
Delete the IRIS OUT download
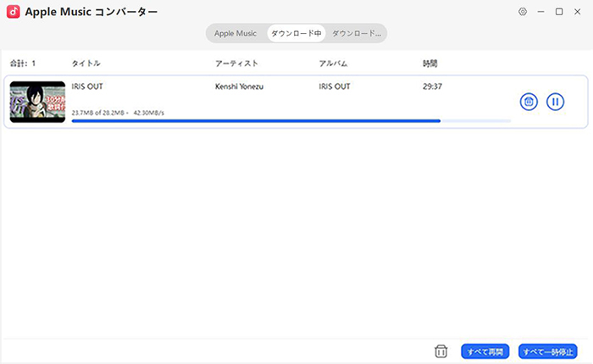click(529, 102)
